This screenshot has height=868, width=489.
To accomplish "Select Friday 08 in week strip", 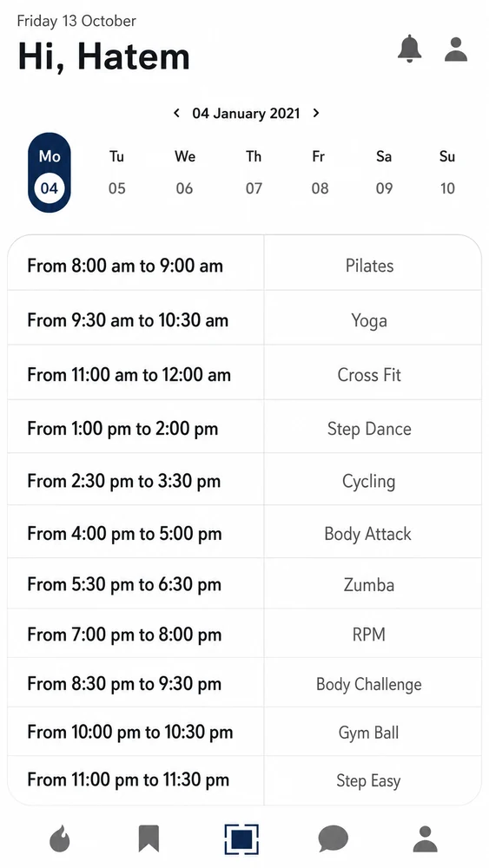I will pyautogui.click(x=320, y=172).
